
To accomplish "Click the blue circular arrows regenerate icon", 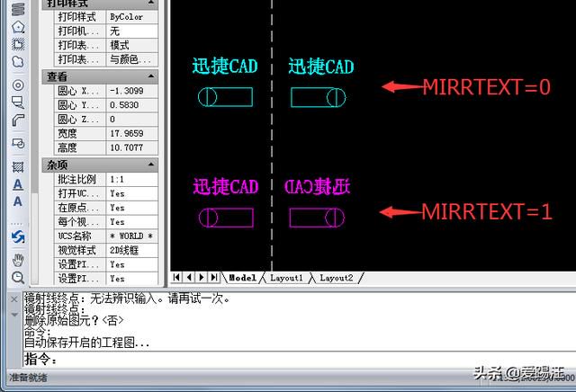I will pyautogui.click(x=18, y=236).
